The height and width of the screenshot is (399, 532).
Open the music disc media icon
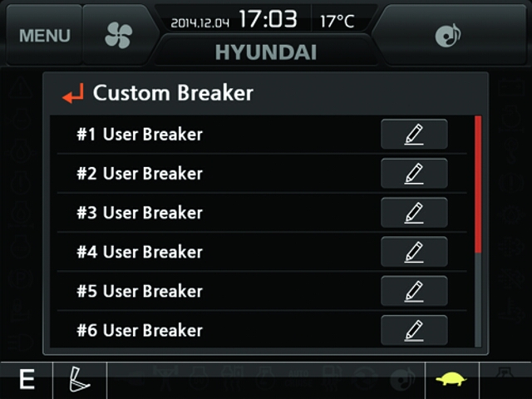tap(448, 35)
